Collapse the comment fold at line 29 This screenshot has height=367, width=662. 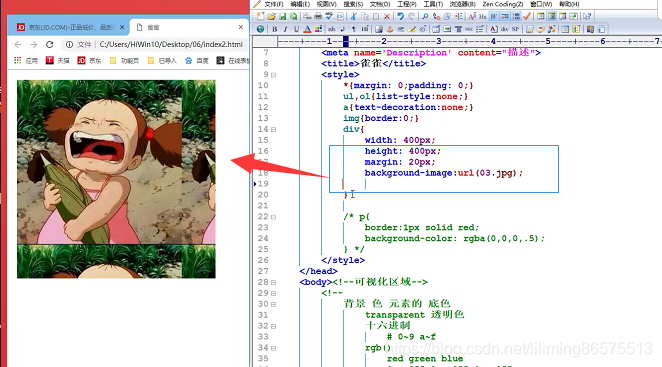pos(274,293)
